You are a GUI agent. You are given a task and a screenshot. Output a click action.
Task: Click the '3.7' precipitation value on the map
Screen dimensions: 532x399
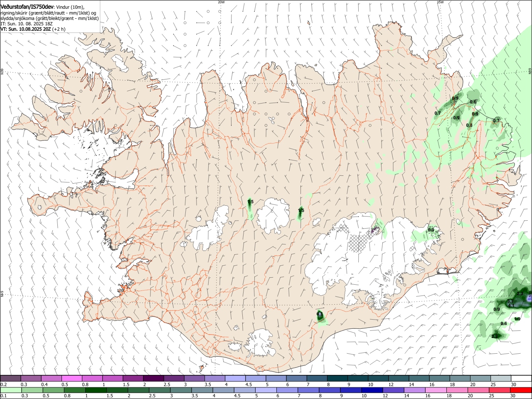(x=510, y=301)
